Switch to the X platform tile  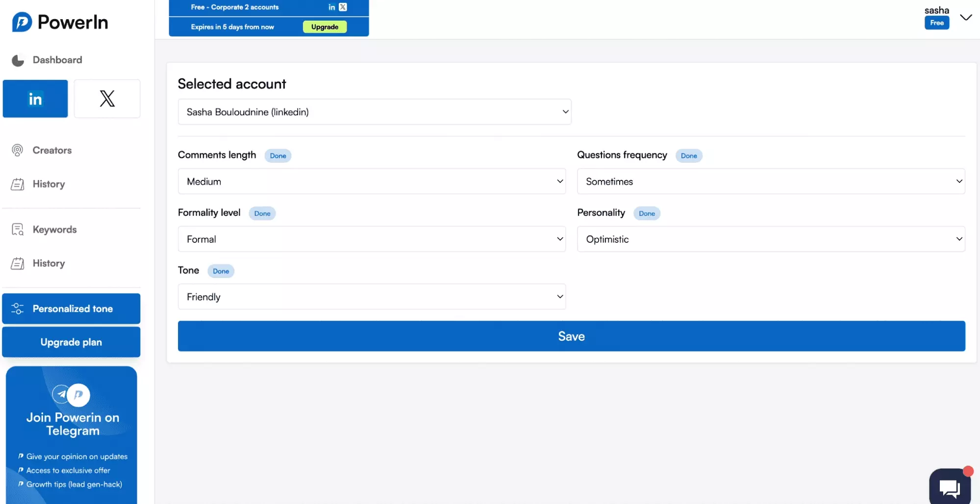click(107, 99)
